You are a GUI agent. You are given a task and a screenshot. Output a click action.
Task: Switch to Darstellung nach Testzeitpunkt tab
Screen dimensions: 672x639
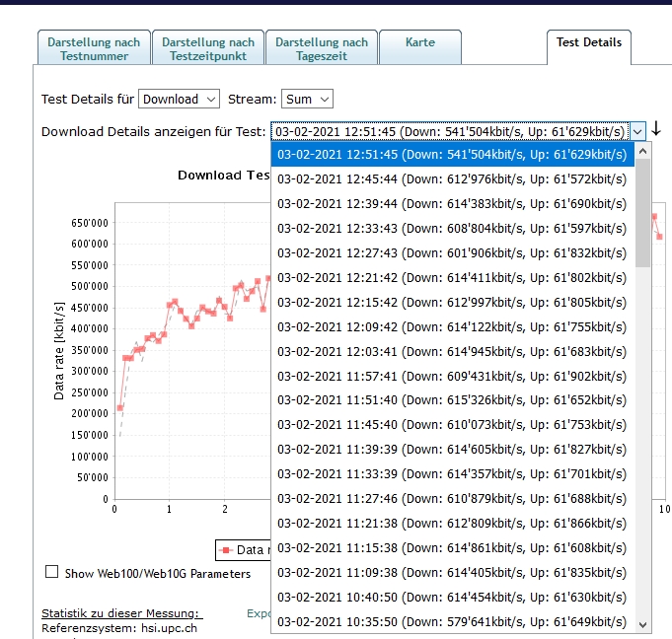click(x=207, y=49)
